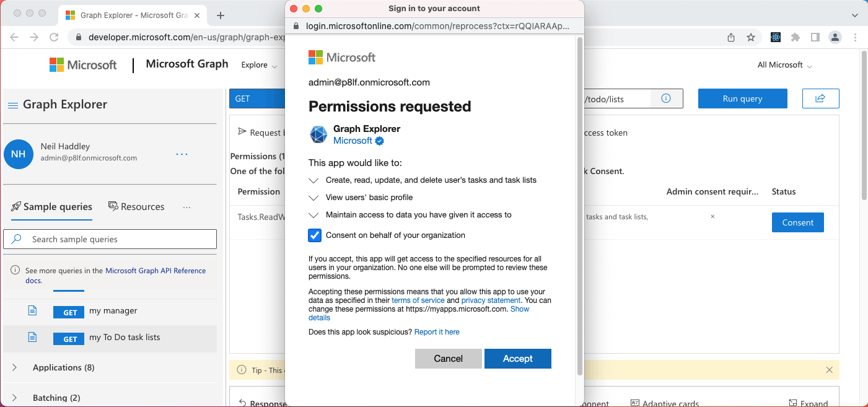Click the browser bookmark star icon
The height and width of the screenshot is (407, 868).
(x=751, y=37)
